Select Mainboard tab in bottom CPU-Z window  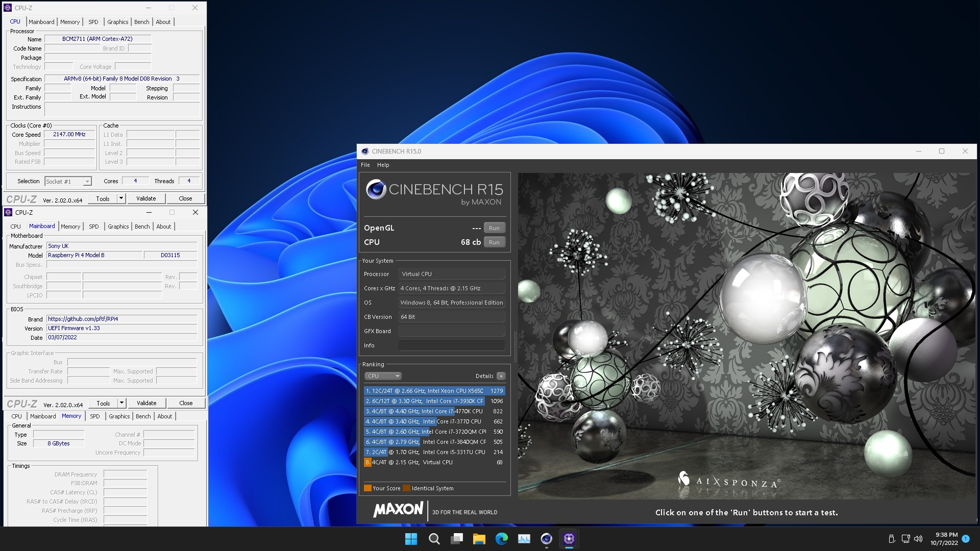(x=43, y=416)
